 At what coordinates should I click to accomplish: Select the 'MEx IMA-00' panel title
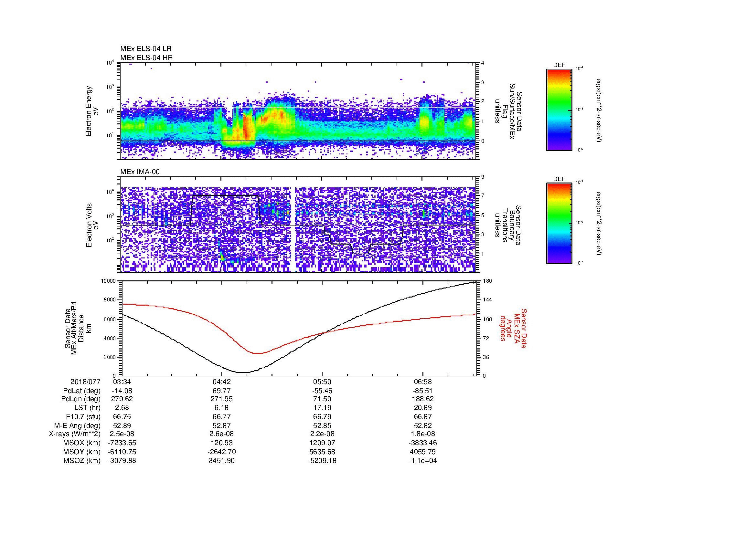click(x=140, y=172)
